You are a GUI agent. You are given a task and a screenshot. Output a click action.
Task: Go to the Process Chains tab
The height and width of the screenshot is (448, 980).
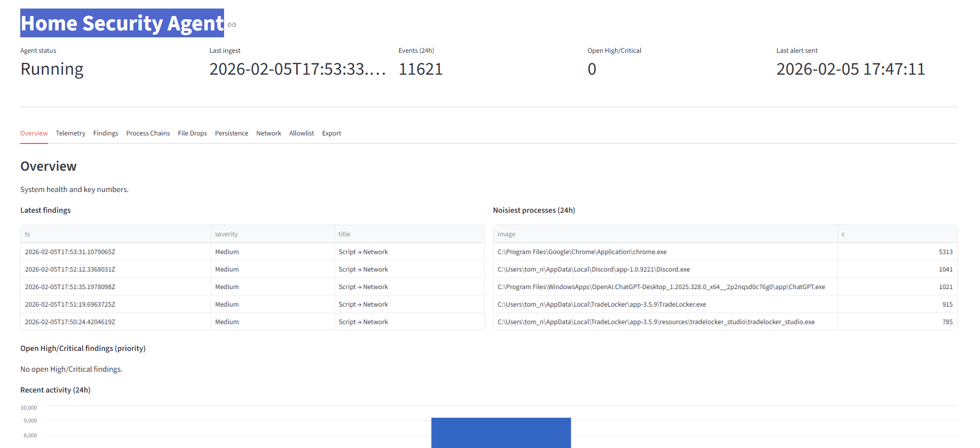148,133
